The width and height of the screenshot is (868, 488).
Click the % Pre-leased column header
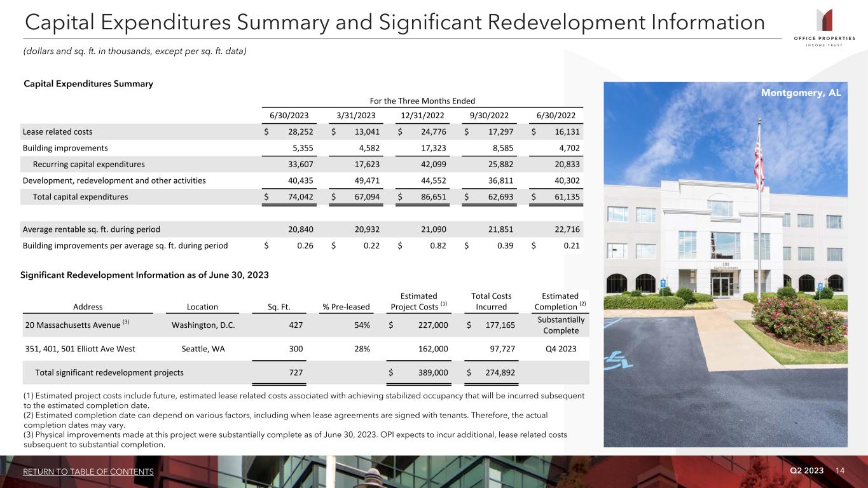point(346,306)
